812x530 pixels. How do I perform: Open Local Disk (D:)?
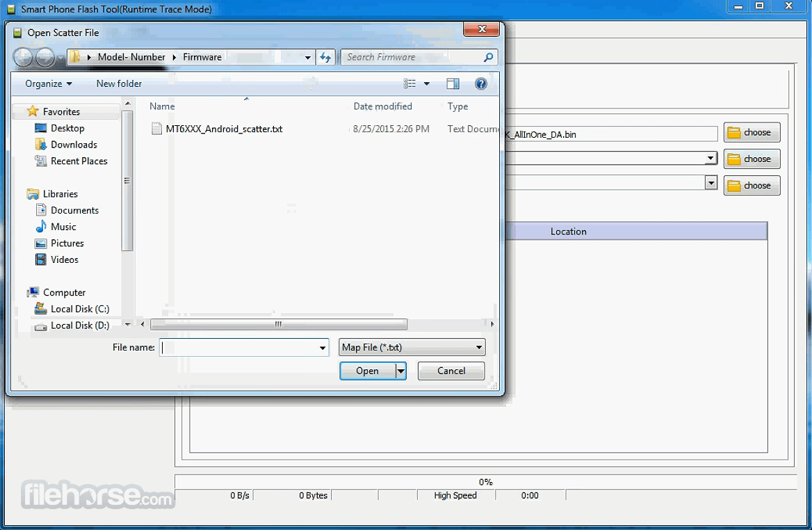pyautogui.click(x=80, y=326)
